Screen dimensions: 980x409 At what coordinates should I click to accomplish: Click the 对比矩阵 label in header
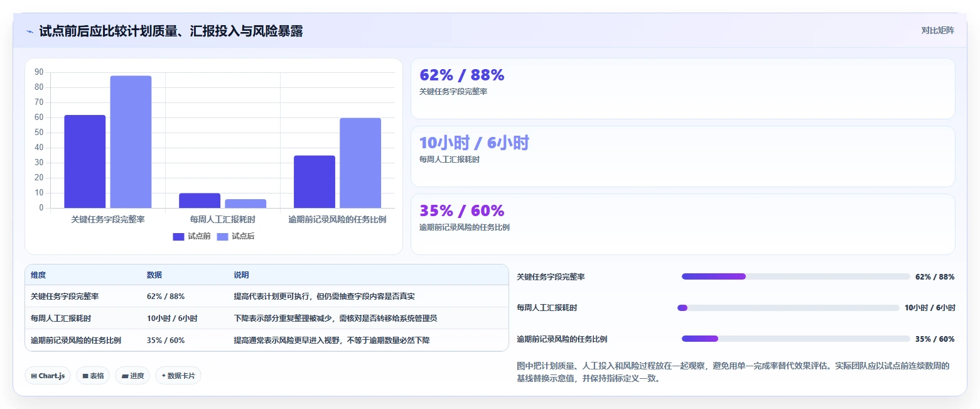click(x=937, y=31)
